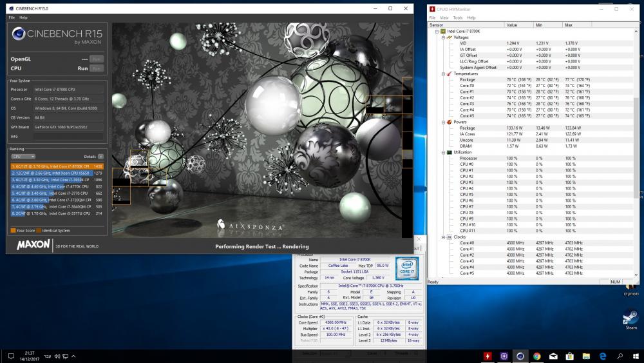Click the Cinebench title bar app icon

(x=11, y=8)
